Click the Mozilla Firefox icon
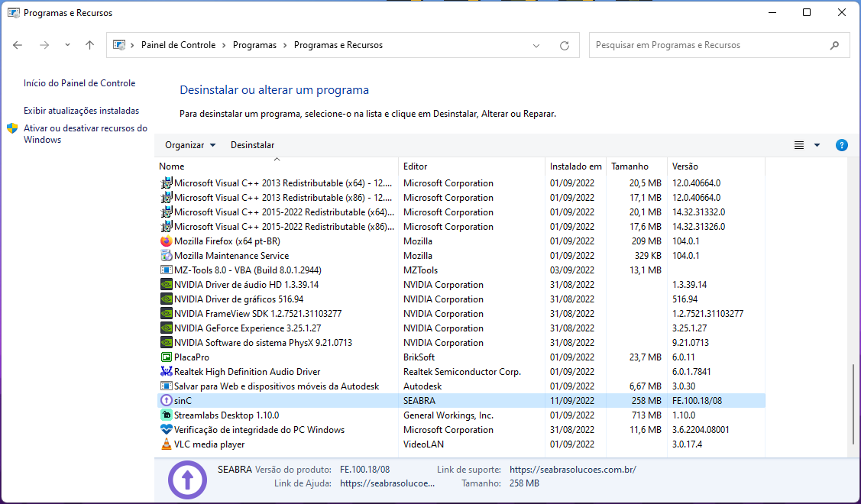 click(167, 241)
